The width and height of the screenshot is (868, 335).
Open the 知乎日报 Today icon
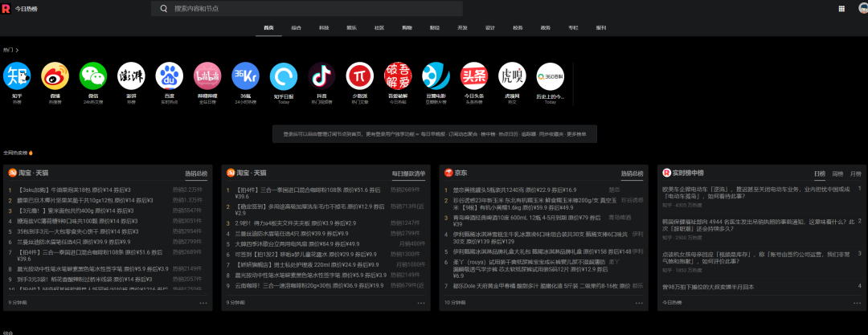point(284,76)
